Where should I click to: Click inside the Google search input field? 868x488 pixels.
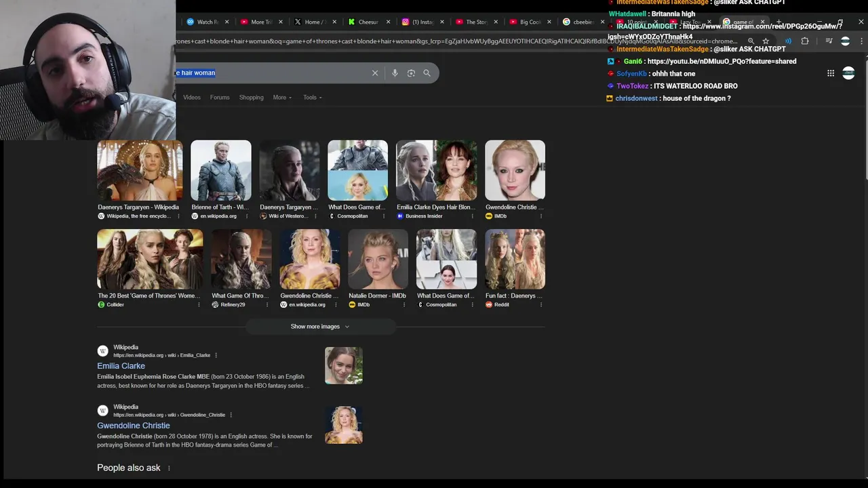point(271,73)
